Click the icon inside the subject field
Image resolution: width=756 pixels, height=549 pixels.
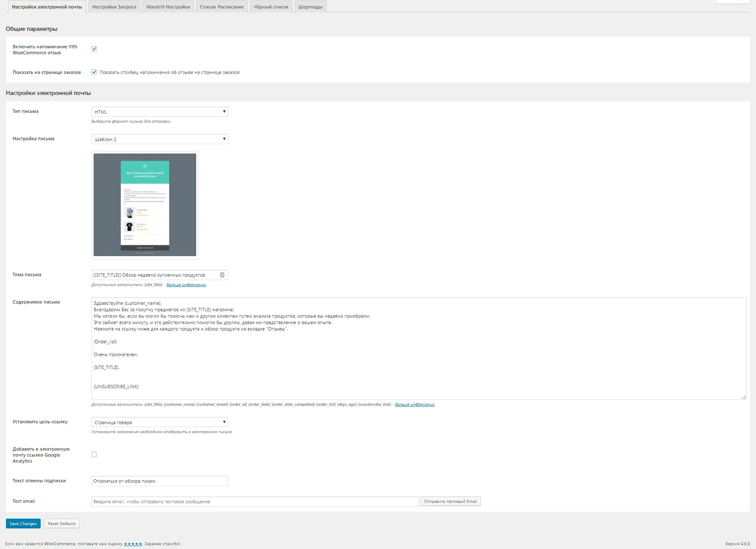[x=222, y=275]
